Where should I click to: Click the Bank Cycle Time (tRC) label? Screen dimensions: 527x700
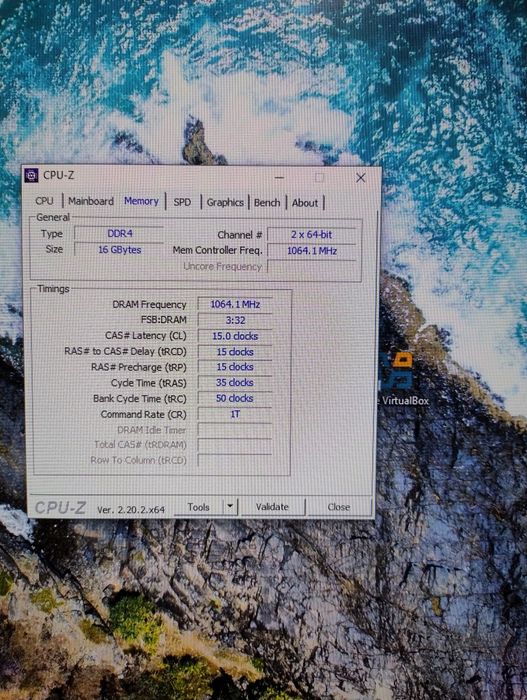click(x=140, y=399)
